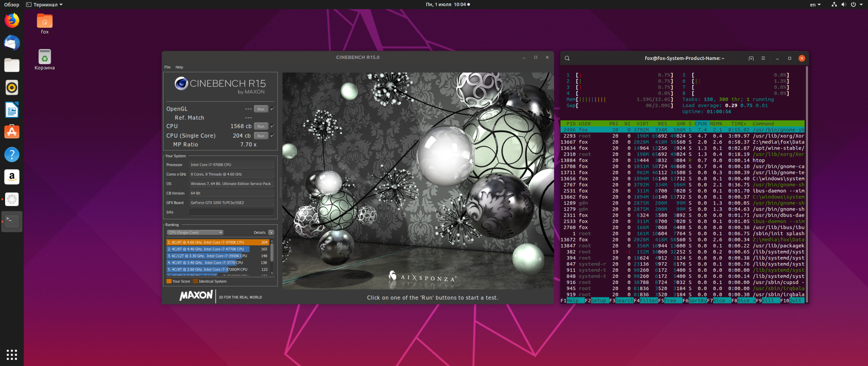This screenshot has height=366, width=868.
Task: Open Rhythmbox from the dock
Action: click(x=12, y=87)
